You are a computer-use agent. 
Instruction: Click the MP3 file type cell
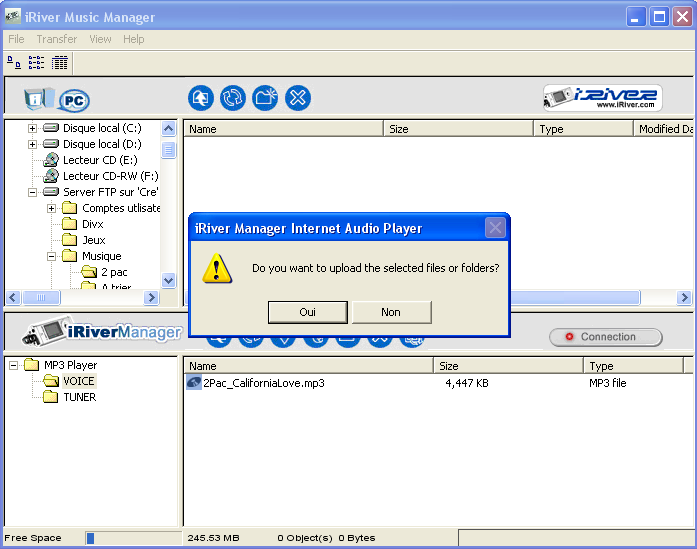point(608,383)
